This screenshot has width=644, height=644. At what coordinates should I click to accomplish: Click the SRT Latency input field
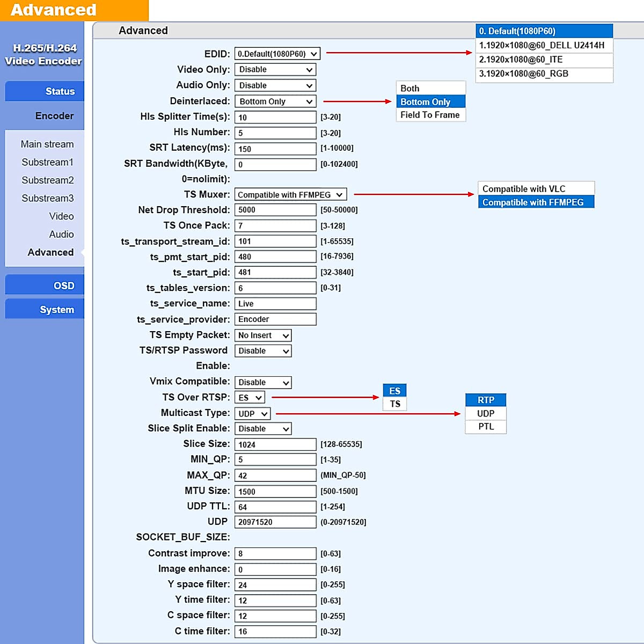[275, 149]
